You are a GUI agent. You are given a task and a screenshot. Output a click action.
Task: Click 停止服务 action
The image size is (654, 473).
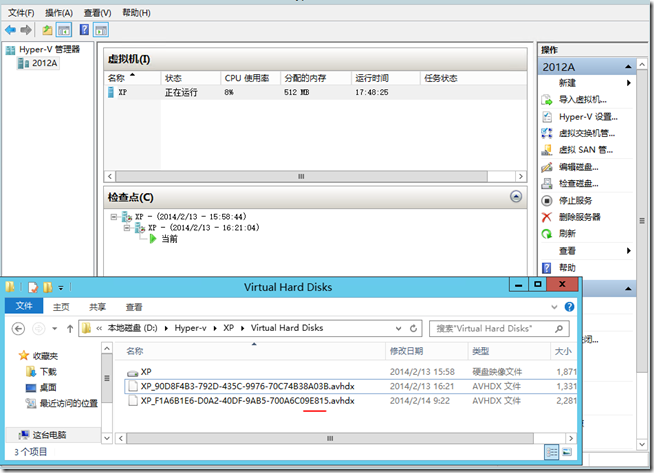pos(576,201)
